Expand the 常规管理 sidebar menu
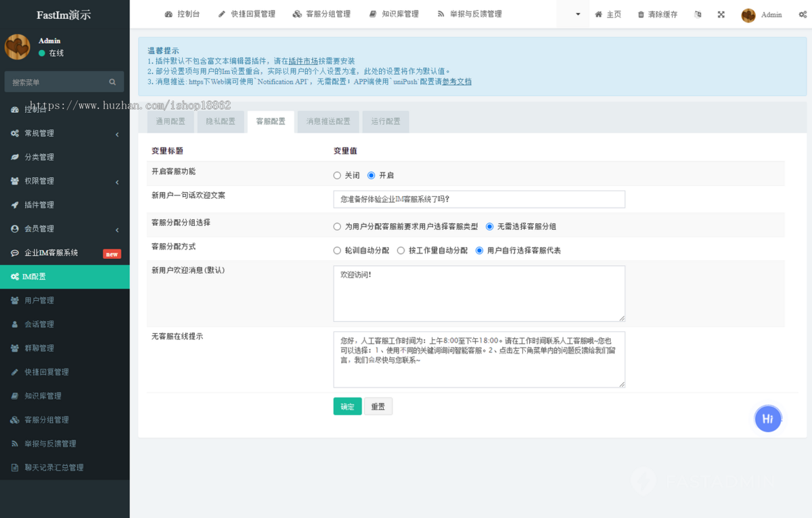The height and width of the screenshot is (518, 812). pyautogui.click(x=39, y=133)
